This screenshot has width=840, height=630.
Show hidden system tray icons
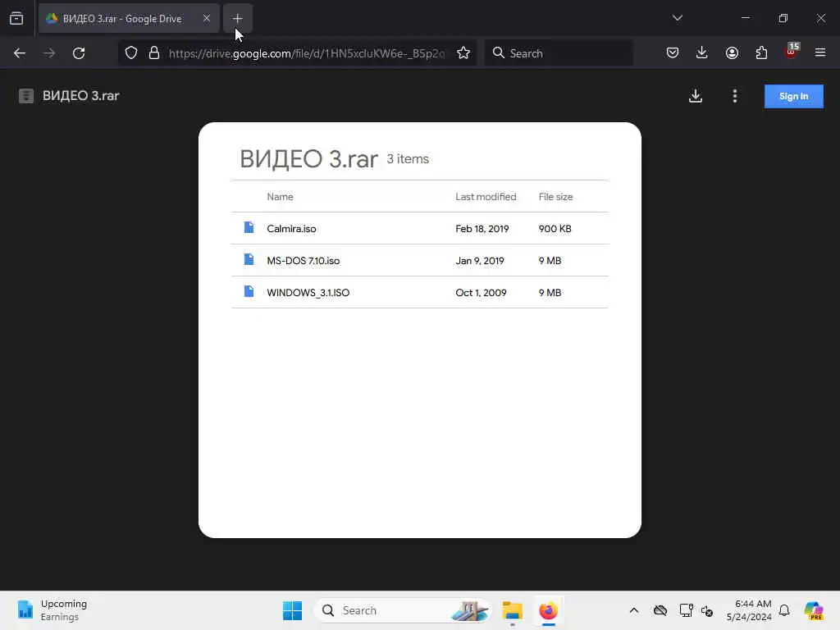(634, 610)
